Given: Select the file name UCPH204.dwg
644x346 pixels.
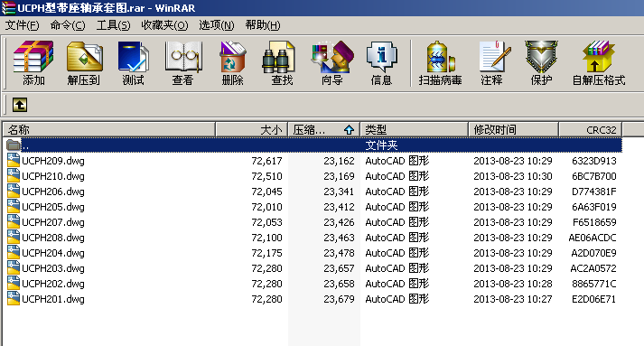Looking at the screenshot, I should point(53,253).
